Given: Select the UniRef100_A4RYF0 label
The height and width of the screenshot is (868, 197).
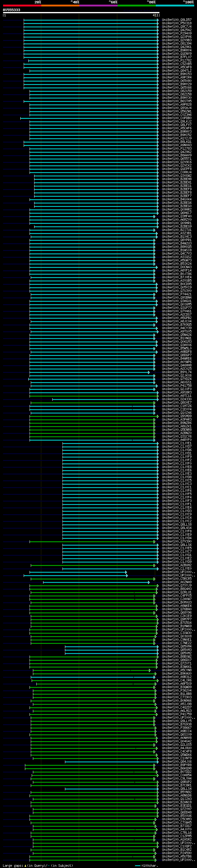Looking at the screenshot, I should (177, 440).
